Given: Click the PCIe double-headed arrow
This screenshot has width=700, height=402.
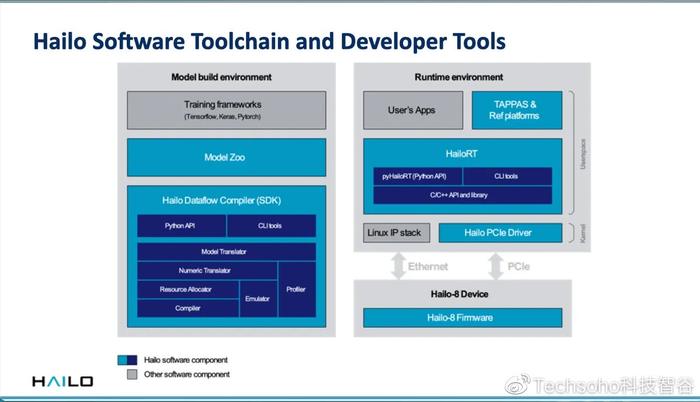Looking at the screenshot, I should pyautogui.click(x=496, y=266).
